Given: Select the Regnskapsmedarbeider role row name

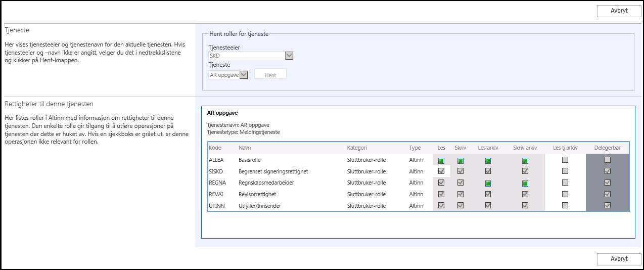Looking at the screenshot, I should (266, 183).
